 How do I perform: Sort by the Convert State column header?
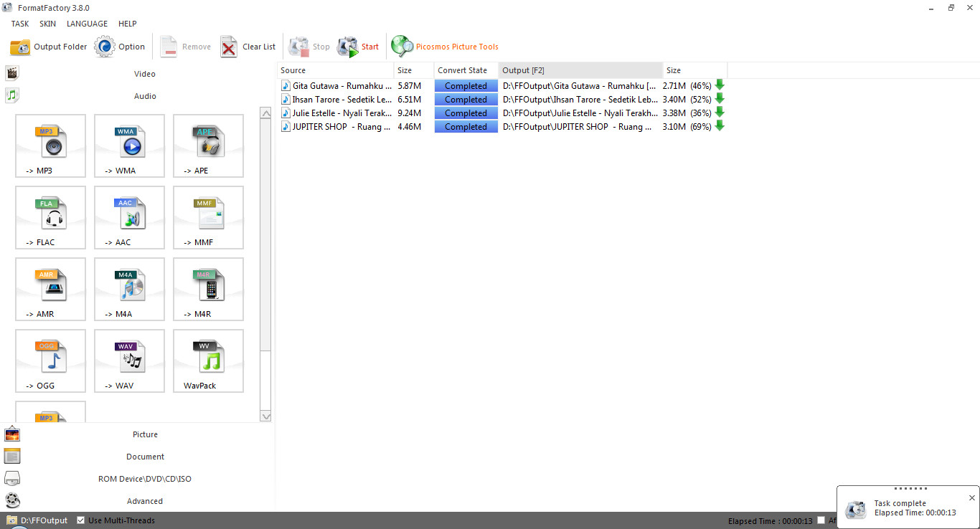(466, 70)
